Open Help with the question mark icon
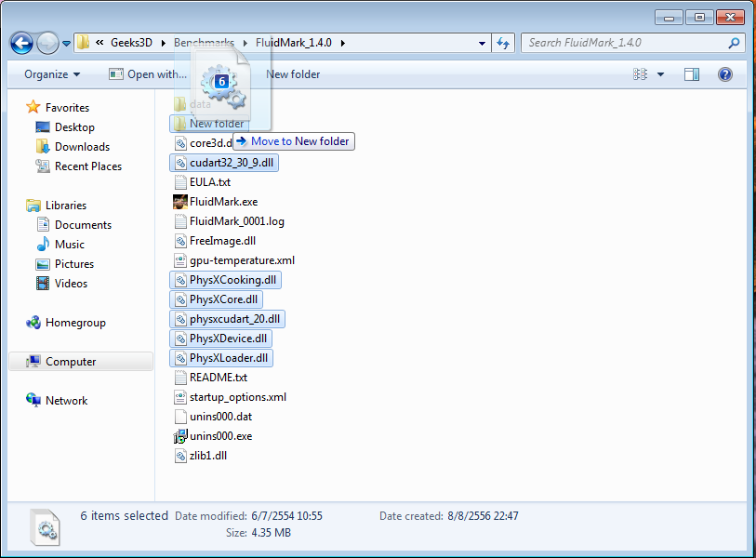756x558 pixels. [x=724, y=74]
